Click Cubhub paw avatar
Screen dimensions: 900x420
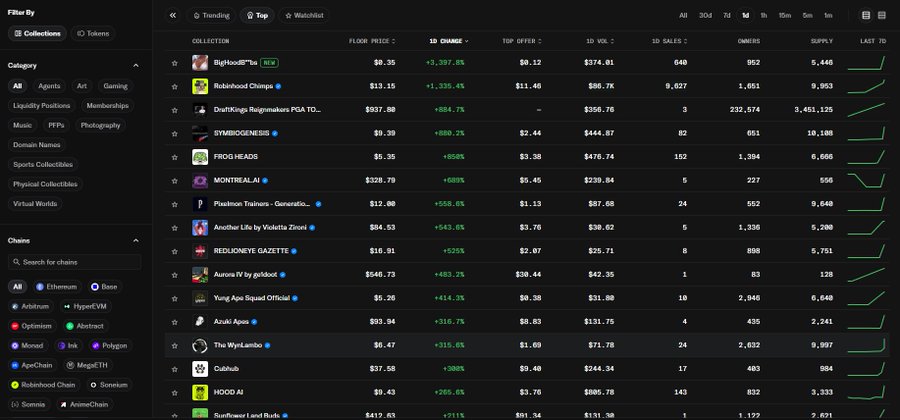(200, 369)
